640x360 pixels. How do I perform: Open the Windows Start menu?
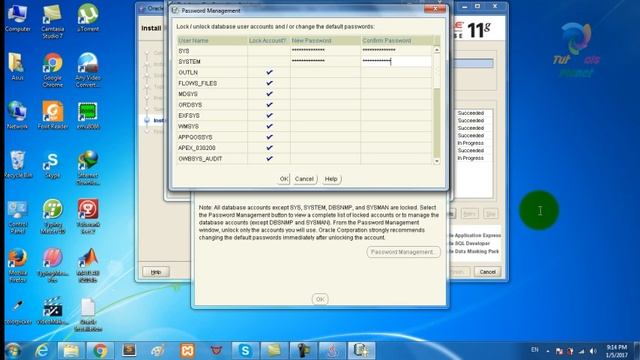click(13, 351)
